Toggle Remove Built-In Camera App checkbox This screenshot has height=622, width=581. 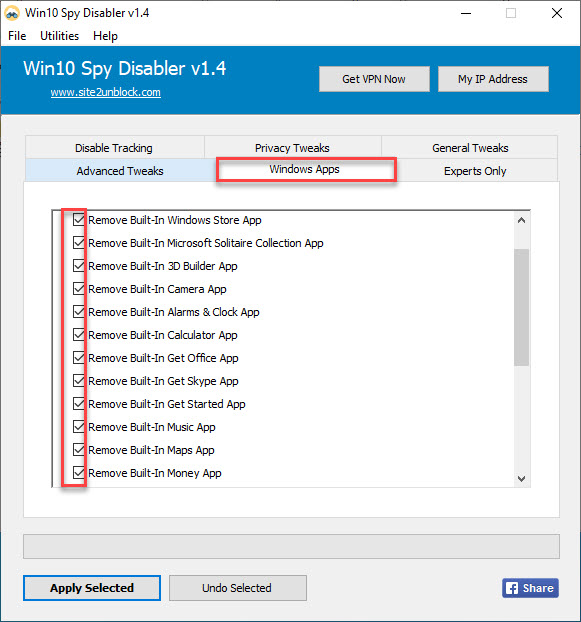[x=79, y=289]
